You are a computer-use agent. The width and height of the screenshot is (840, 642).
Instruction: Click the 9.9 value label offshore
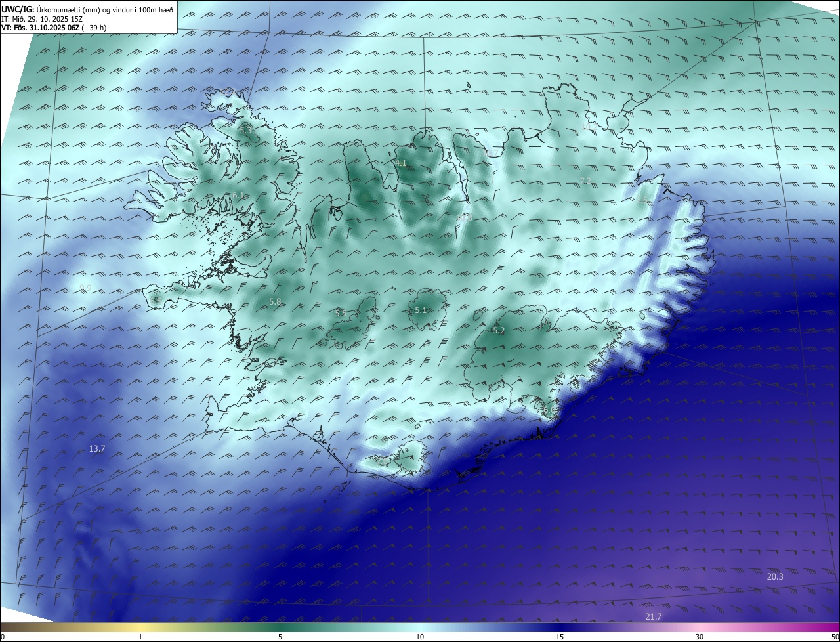[85, 288]
